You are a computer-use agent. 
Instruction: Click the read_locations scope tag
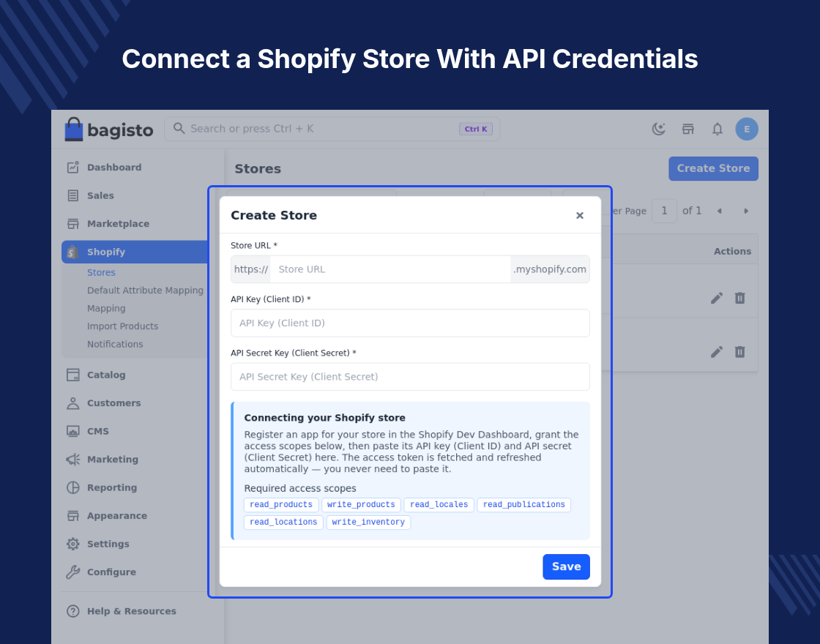[283, 523]
